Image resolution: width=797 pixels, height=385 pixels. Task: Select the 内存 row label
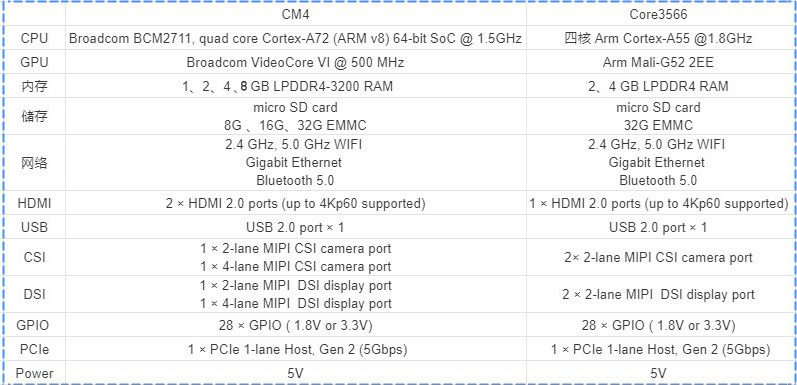[35, 86]
